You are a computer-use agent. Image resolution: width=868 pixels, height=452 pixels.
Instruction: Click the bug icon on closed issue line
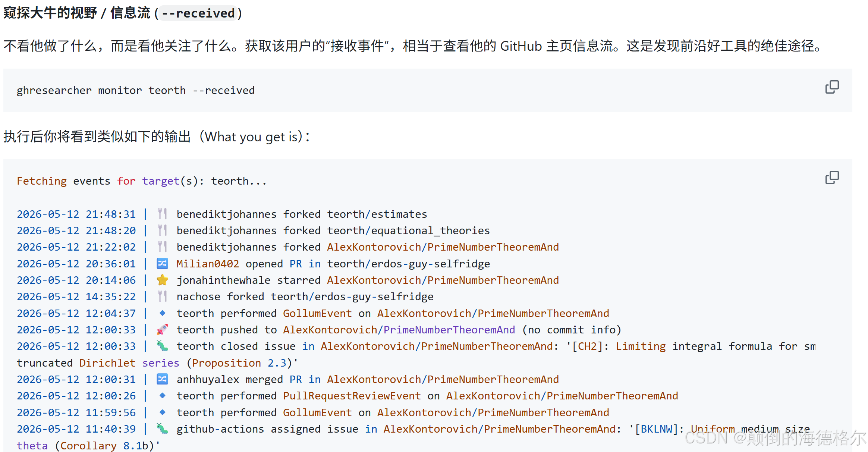tap(162, 346)
